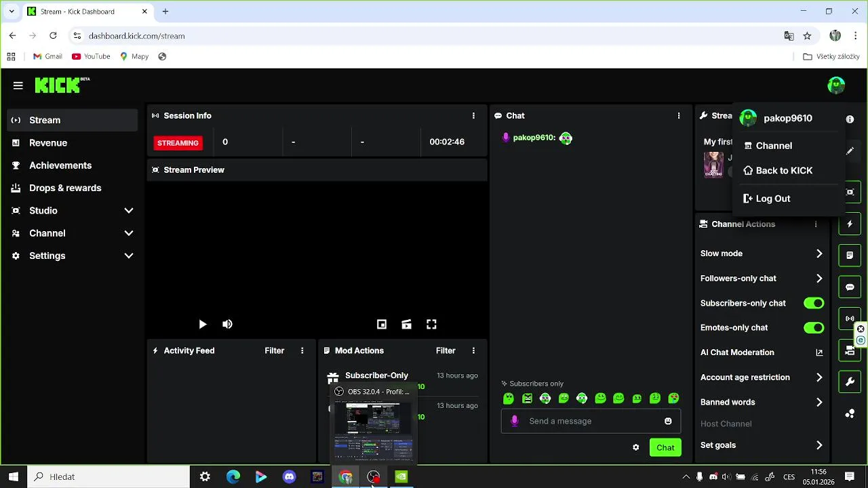This screenshot has width=868, height=488.
Task: Open Account age restriction options
Action: (x=762, y=378)
